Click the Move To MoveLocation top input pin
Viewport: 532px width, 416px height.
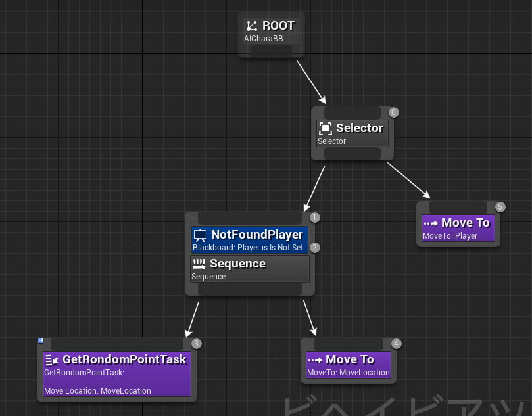click(349, 344)
